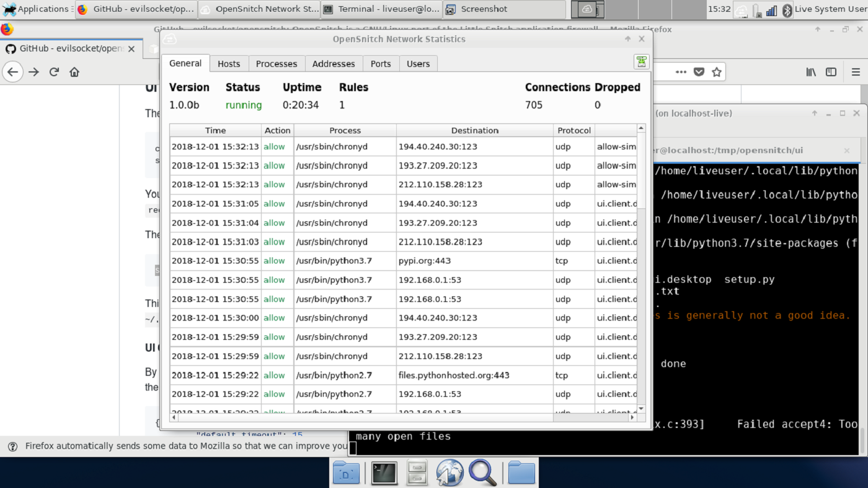The image size is (868, 488).
Task: Click the green save-to-file icon in OpenSnitch
Action: (641, 61)
